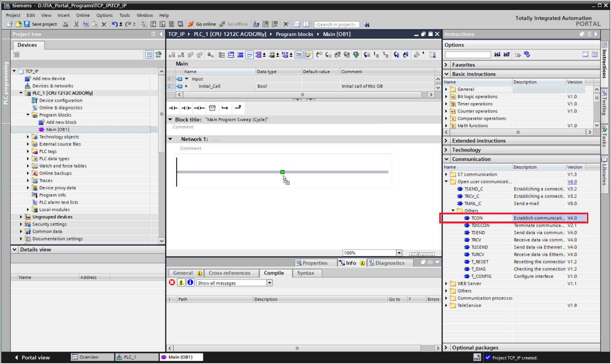
Task: Toggle the information messages filter
Action: click(x=190, y=282)
